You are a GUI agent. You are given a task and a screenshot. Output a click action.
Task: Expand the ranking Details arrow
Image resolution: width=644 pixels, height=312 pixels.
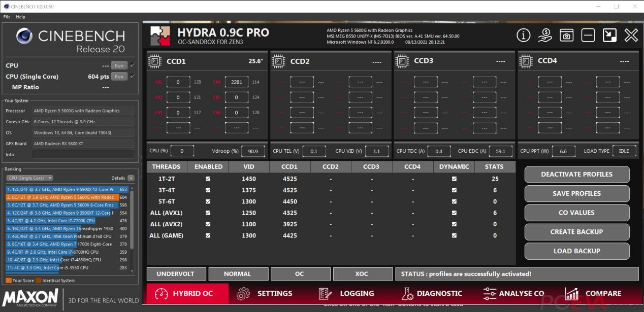click(131, 178)
